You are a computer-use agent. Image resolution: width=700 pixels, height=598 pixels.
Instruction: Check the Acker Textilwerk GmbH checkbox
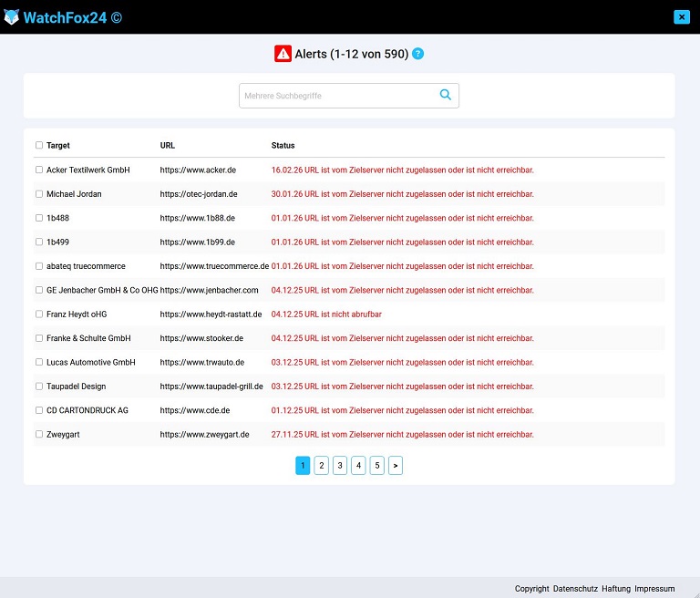[x=39, y=170]
